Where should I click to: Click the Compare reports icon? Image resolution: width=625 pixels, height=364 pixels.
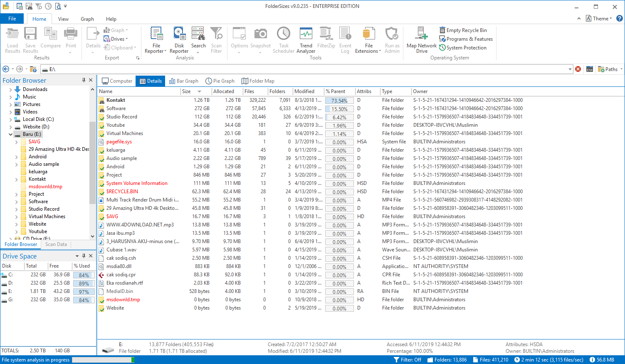coord(50,34)
